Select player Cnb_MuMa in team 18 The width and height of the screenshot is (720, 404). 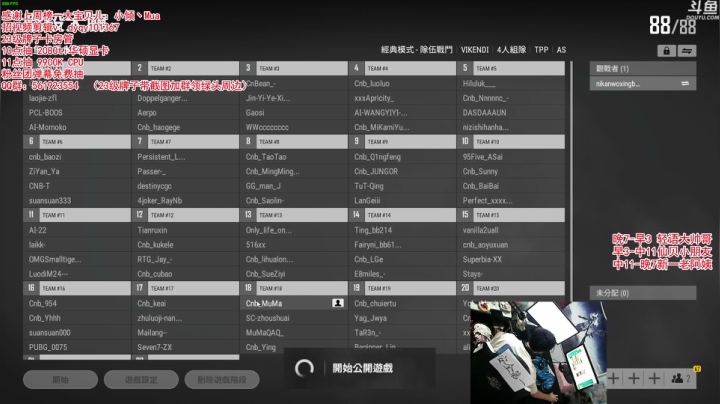point(294,303)
